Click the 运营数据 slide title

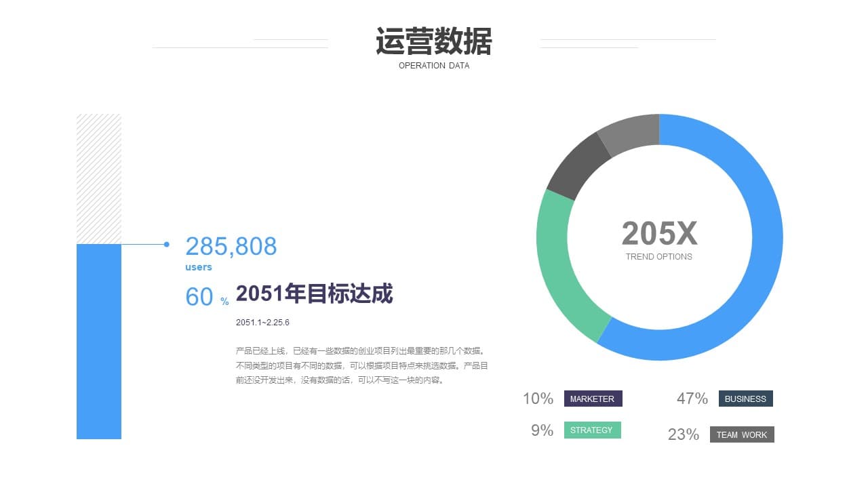coord(434,41)
